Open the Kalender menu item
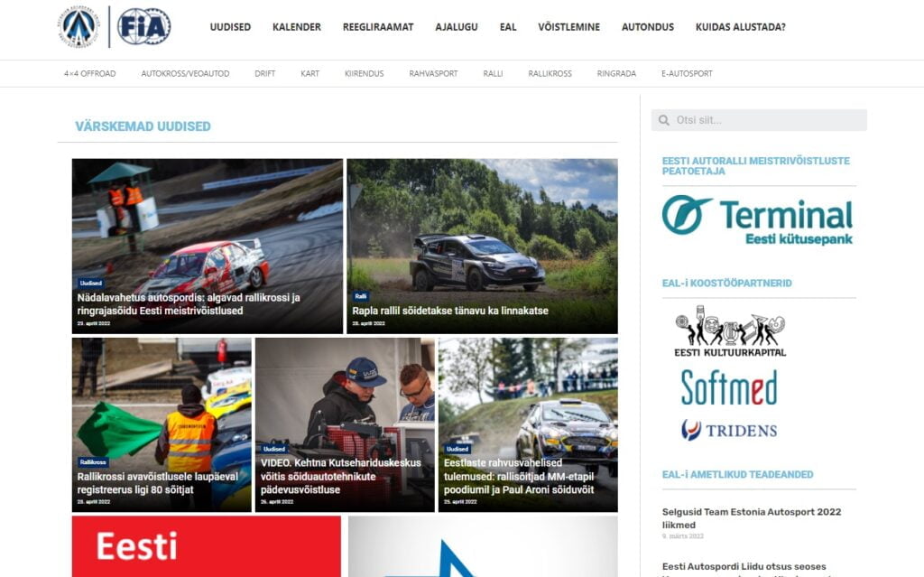 (296, 27)
